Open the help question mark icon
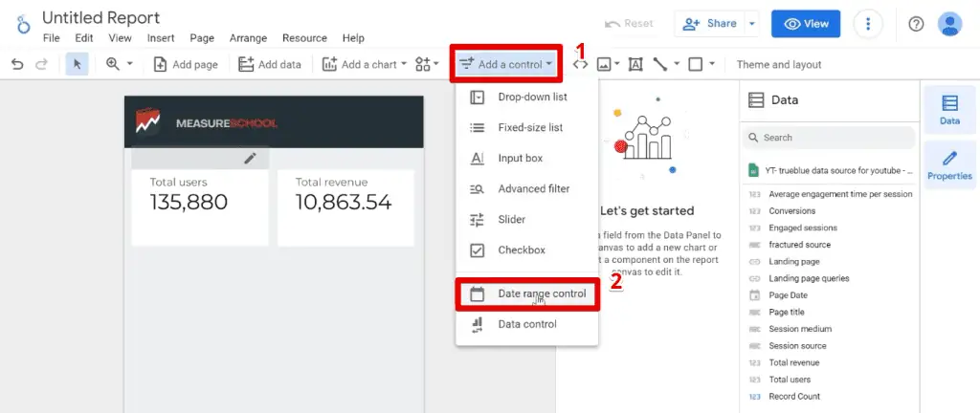 (916, 24)
